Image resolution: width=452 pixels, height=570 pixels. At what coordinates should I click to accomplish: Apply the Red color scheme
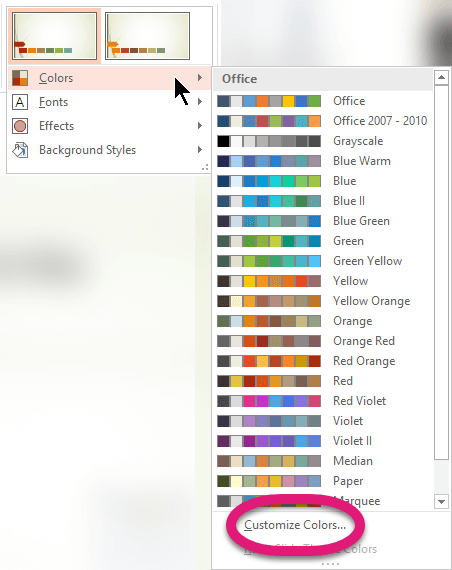point(323,381)
